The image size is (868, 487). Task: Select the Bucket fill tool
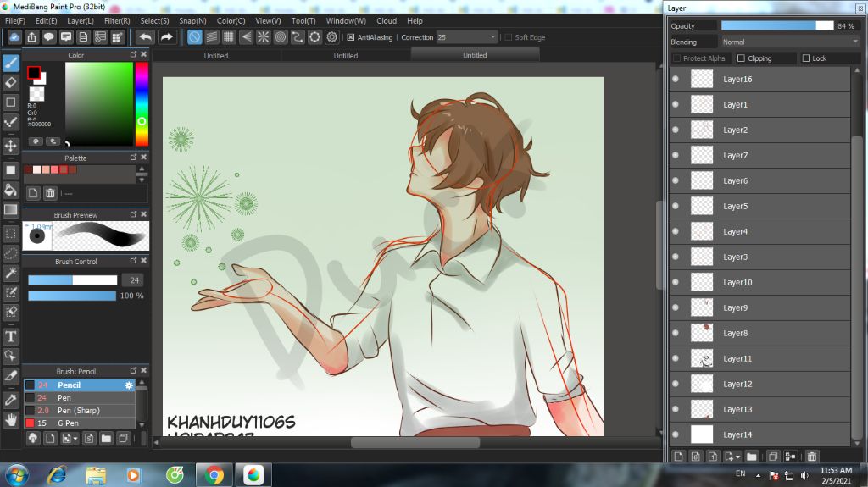[x=10, y=190]
